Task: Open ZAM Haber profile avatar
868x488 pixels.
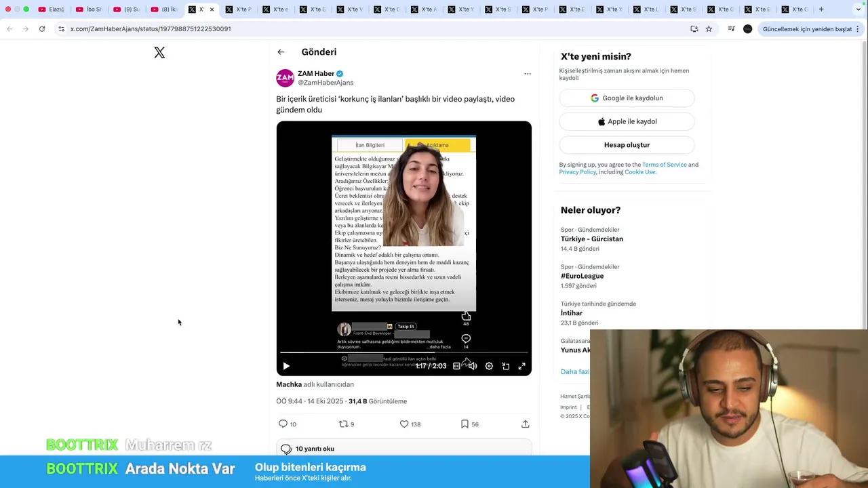Action: point(285,78)
